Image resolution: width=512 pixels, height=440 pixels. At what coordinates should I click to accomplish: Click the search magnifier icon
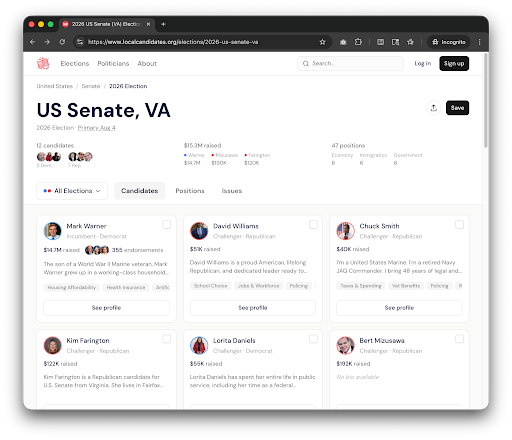(306, 63)
